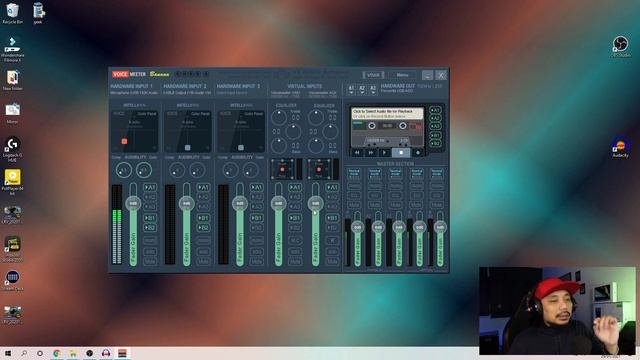Toggle A1 bus on Hardware Input 1 strip
The width and height of the screenshot is (640, 360).
tap(150, 187)
